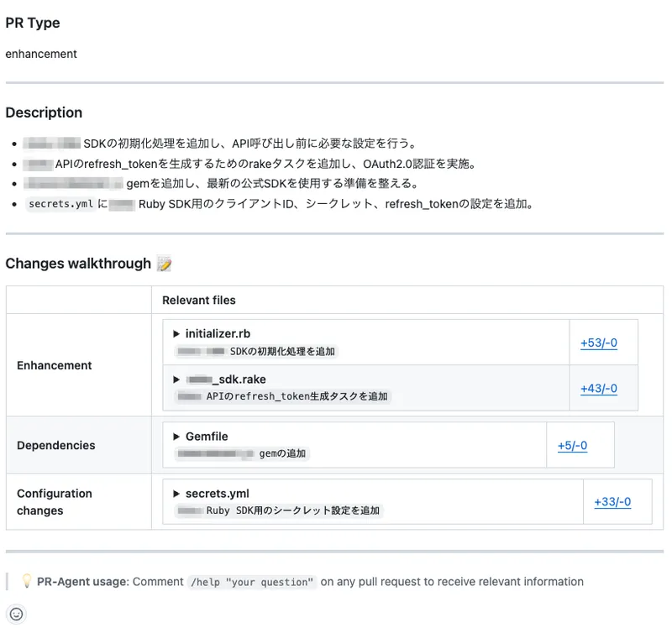
Task: Open the +43/-0 diff link
Action: (598, 388)
